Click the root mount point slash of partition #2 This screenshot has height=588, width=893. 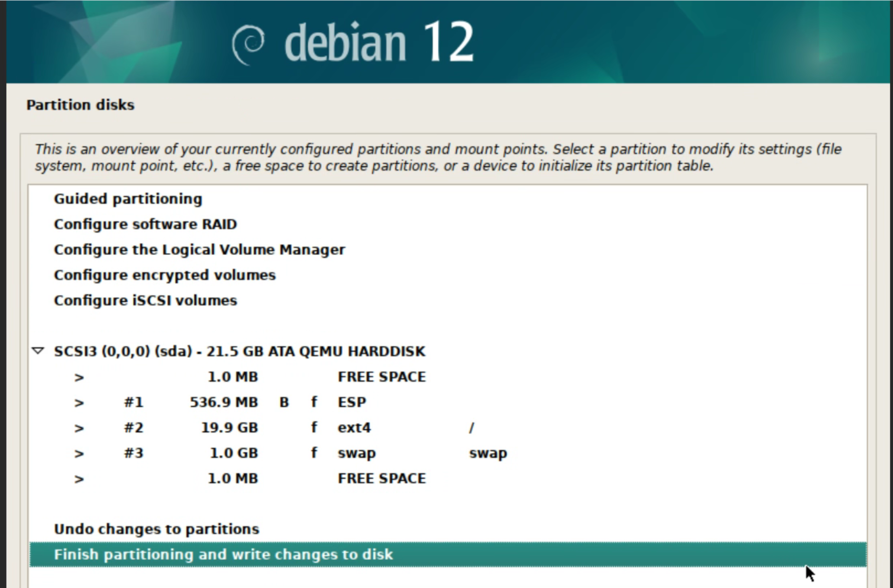coord(472,428)
